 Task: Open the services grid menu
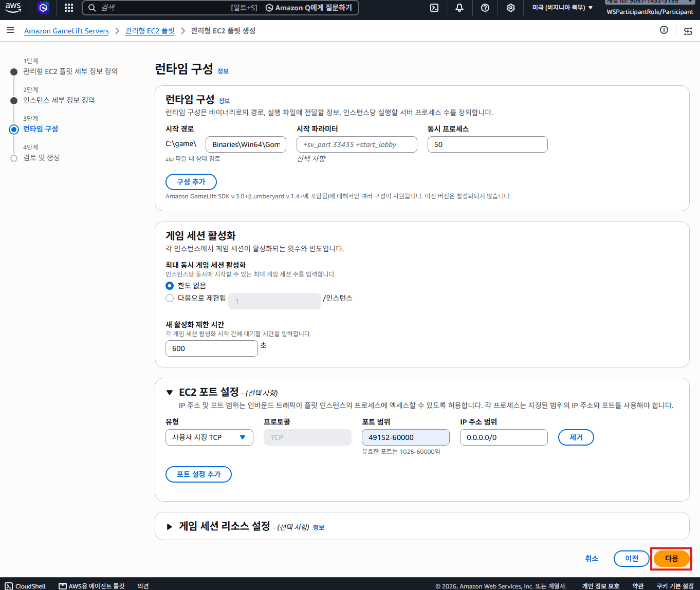(69, 8)
